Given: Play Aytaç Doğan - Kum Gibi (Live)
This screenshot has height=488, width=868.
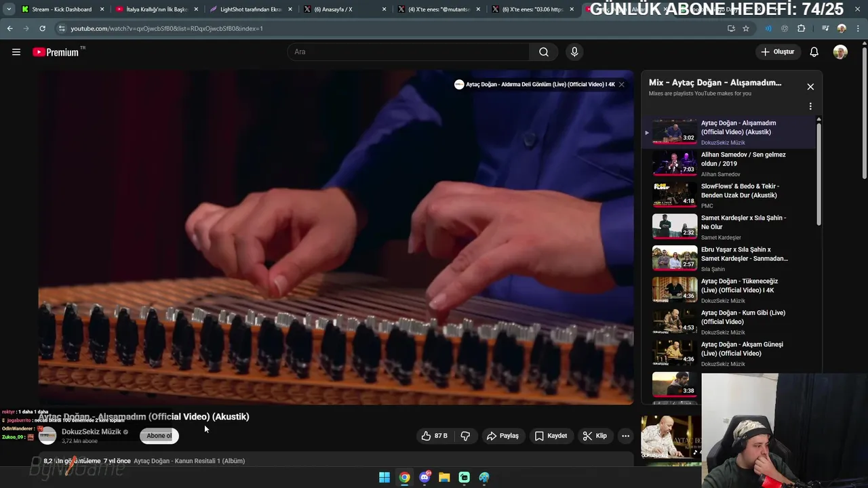Looking at the screenshot, I should tap(729, 322).
